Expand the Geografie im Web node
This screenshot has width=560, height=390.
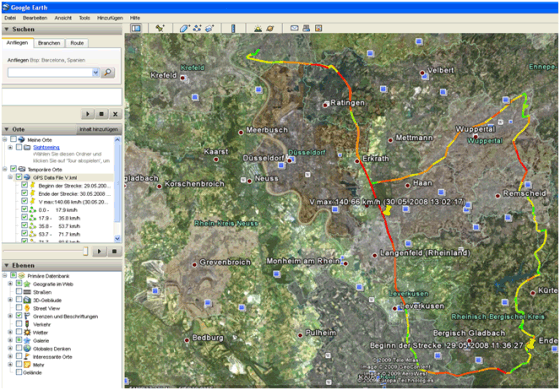[x=10, y=284]
